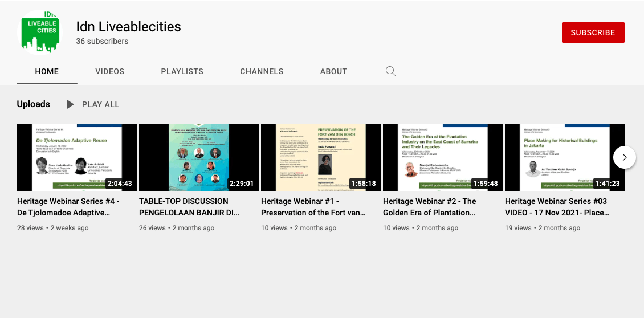The image size is (644, 318).
Task: Click the PLAY ALL text link
Action: 101,104
